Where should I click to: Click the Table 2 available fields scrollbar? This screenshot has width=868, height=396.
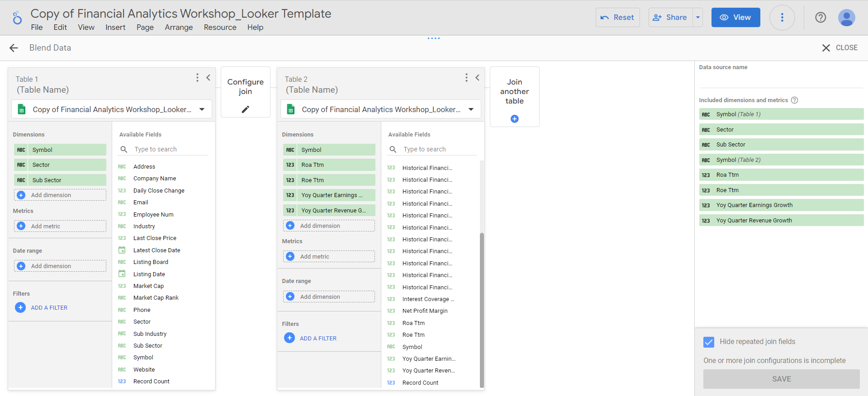(482, 310)
